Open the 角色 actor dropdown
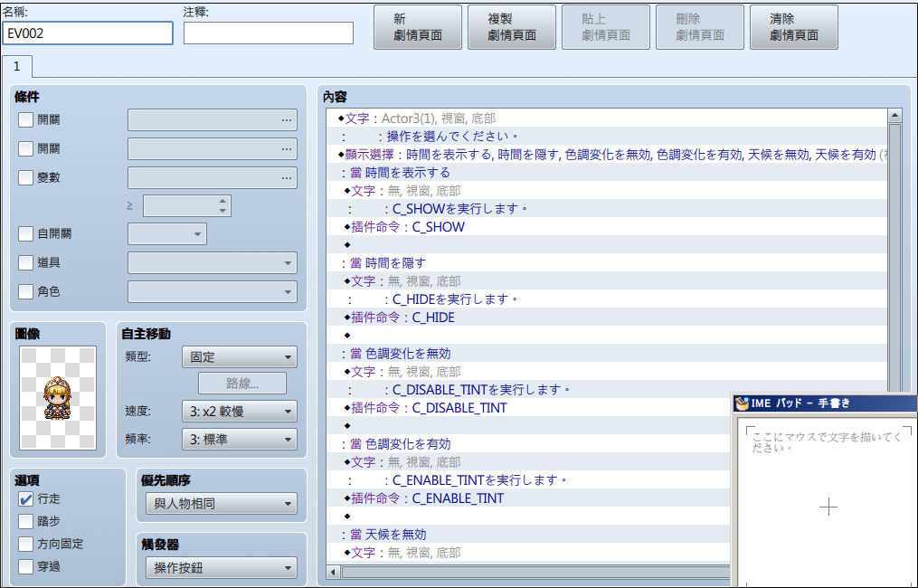 pyautogui.click(x=213, y=291)
